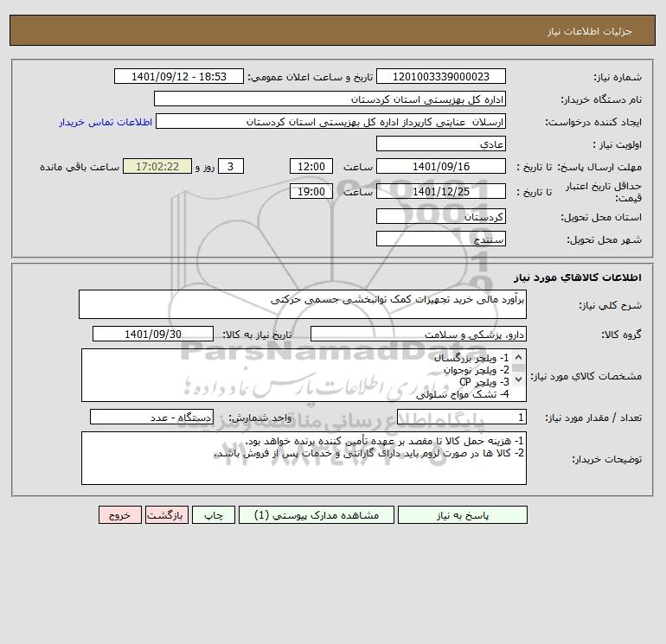
Task: Click the remaining days field showing 3
Action: click(231, 167)
